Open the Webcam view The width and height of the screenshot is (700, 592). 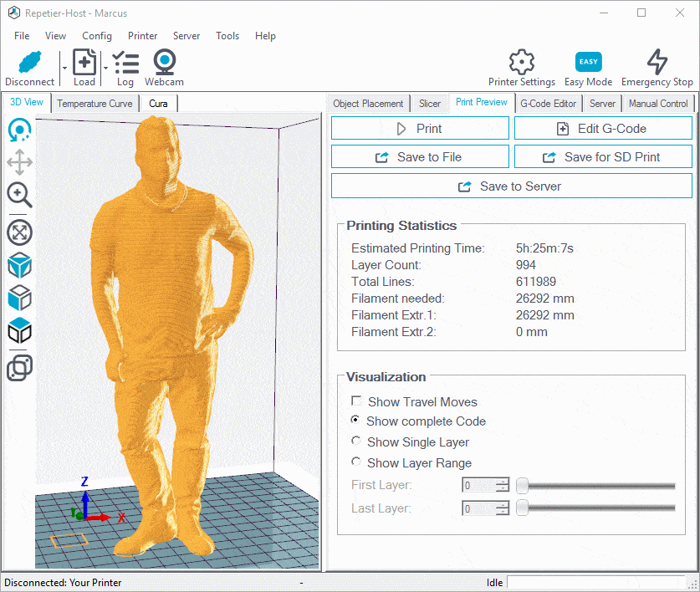pyautogui.click(x=164, y=67)
